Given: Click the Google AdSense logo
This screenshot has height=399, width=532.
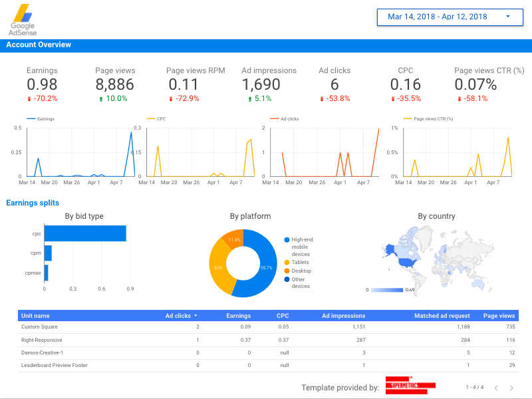Looking at the screenshot, I should click(x=23, y=20).
